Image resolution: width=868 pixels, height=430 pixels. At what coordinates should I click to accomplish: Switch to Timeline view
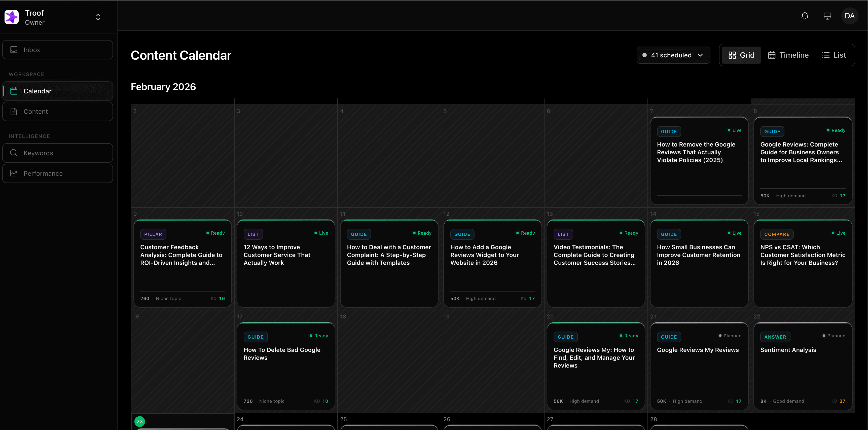(x=788, y=55)
